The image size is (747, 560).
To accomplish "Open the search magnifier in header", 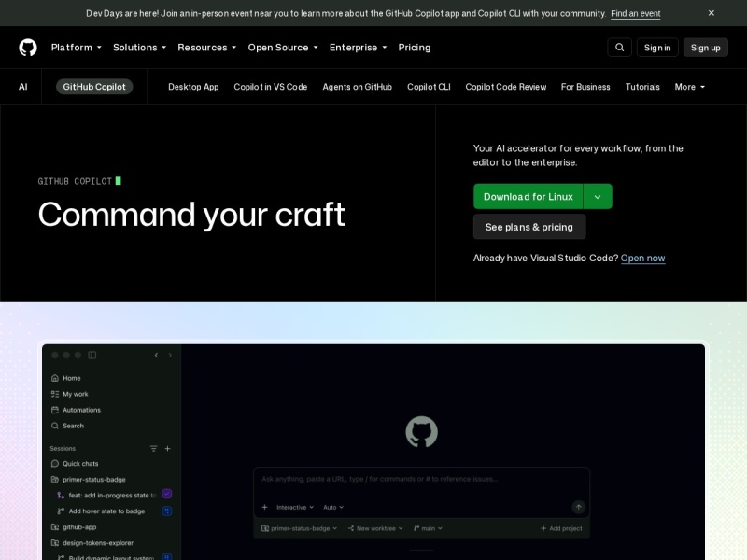I will coord(619,48).
